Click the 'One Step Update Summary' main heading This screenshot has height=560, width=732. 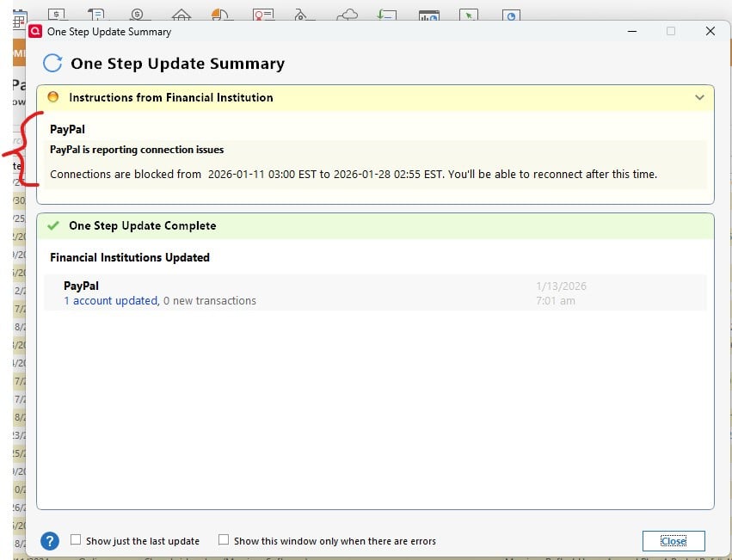(x=177, y=64)
